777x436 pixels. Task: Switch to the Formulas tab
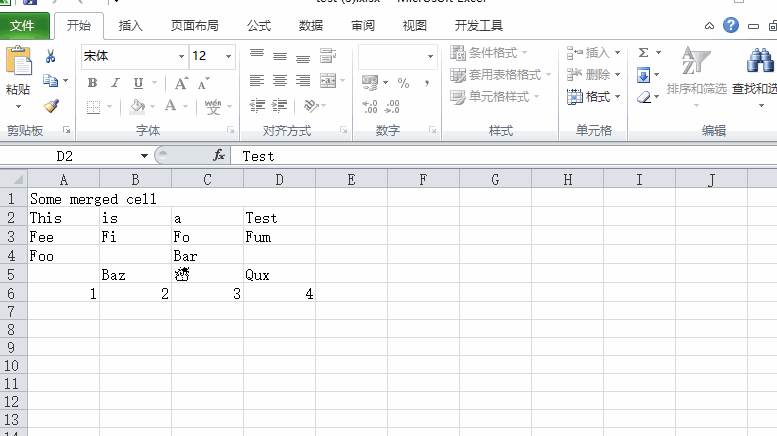(x=259, y=26)
